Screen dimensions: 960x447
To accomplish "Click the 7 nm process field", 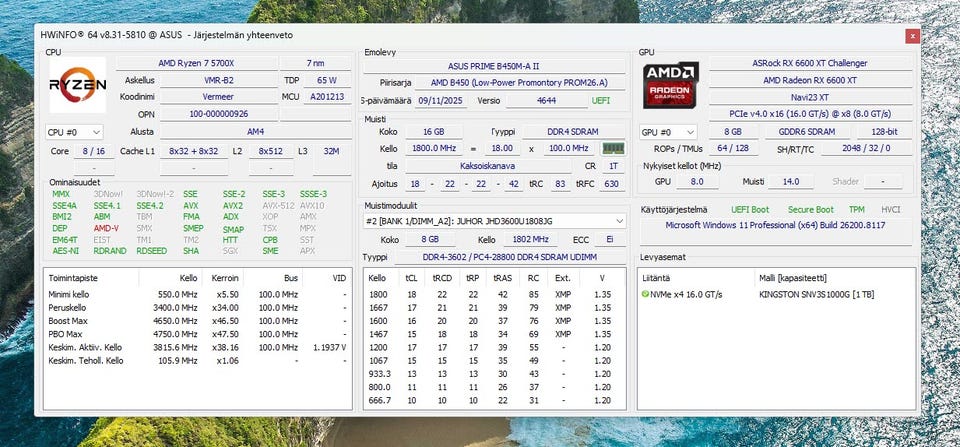I will [315, 63].
